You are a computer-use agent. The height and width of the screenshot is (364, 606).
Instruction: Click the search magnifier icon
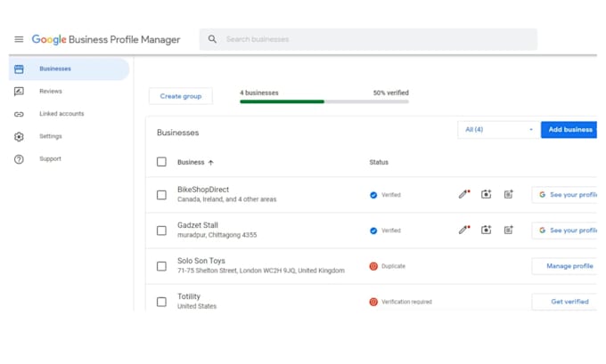(x=212, y=39)
